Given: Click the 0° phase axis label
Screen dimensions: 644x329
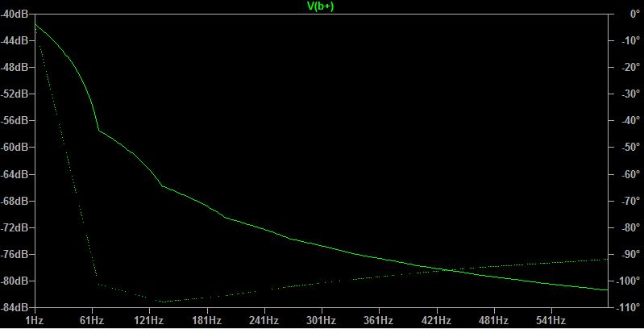Looking at the screenshot, I should [x=634, y=14].
